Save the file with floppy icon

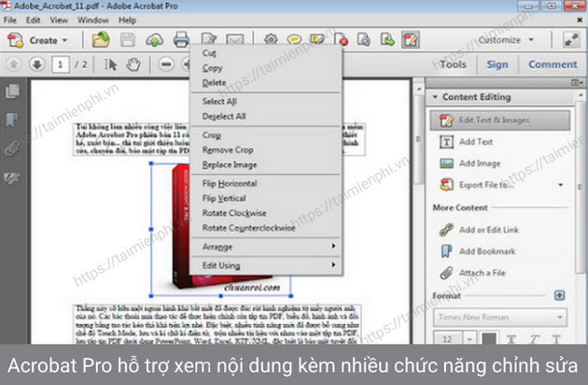(x=128, y=40)
